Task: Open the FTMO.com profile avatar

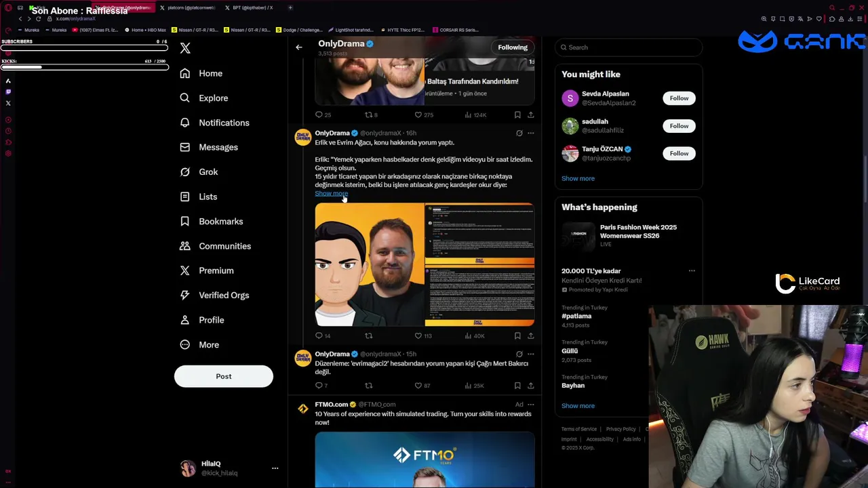Action: [x=303, y=409]
